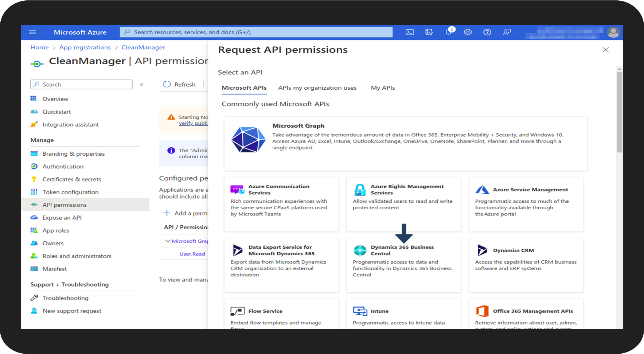Viewport: 644px width, 354px height.
Task: Open the Feedback icon in header
Action: [x=506, y=32]
